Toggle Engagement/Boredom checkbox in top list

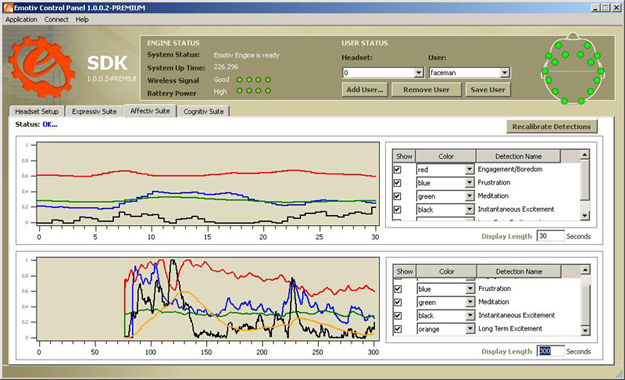point(397,169)
